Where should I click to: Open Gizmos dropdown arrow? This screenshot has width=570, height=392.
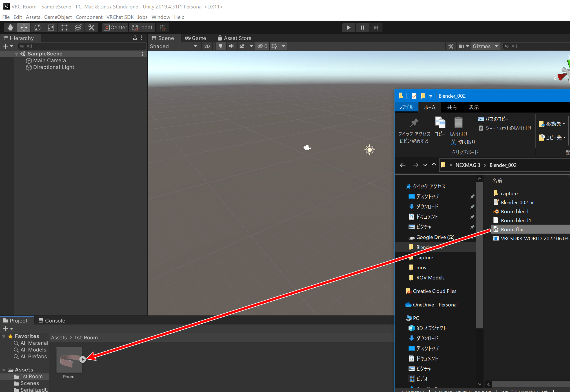(496, 46)
